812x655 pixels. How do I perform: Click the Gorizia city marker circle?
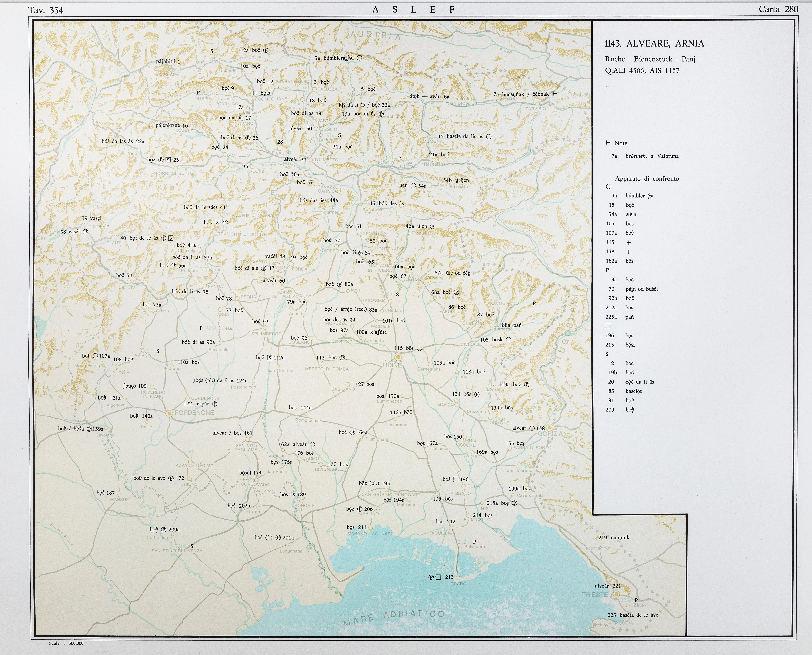point(549,428)
